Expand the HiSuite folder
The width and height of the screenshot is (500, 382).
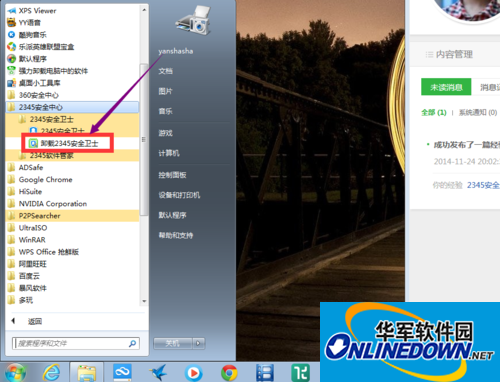pos(72,191)
